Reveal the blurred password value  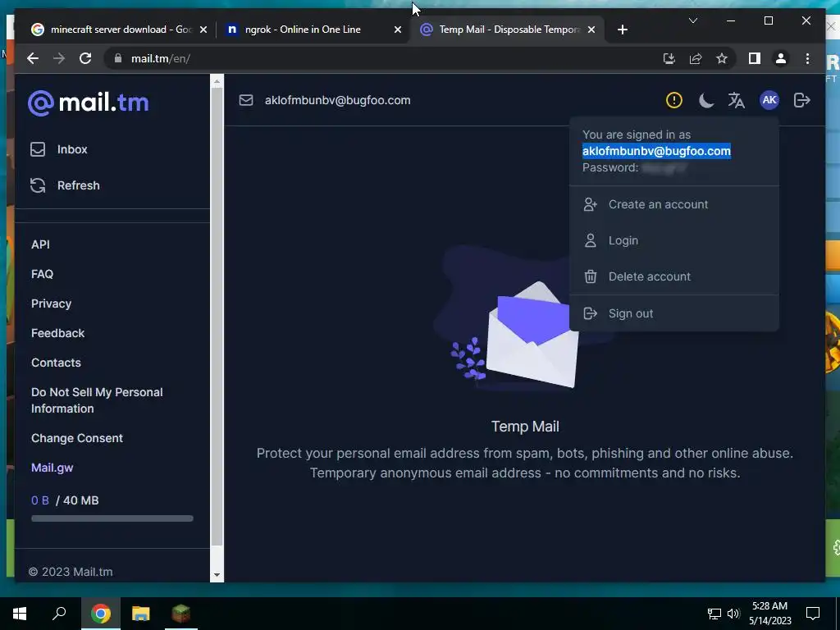click(x=664, y=167)
